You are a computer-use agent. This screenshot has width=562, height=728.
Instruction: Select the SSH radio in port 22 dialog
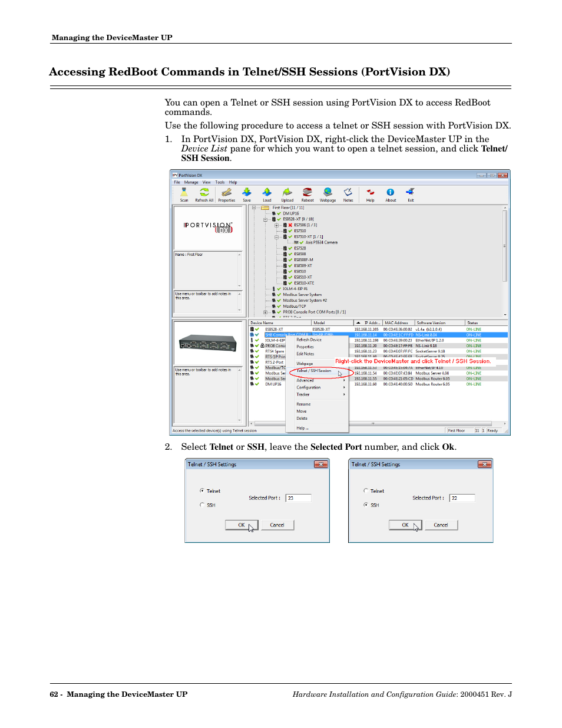(x=366, y=505)
